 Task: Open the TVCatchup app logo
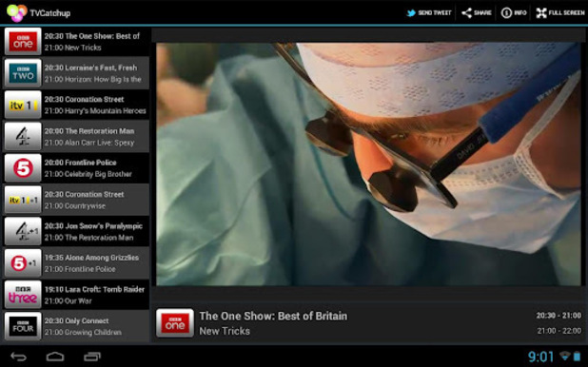tap(17, 12)
